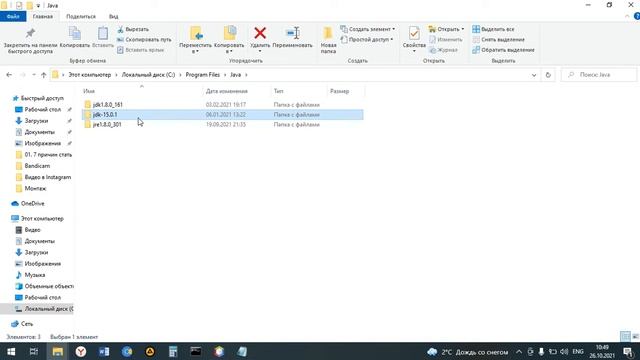640x360 pixels.
Task: Click the Вставить paste button
Action: [x=103, y=38]
